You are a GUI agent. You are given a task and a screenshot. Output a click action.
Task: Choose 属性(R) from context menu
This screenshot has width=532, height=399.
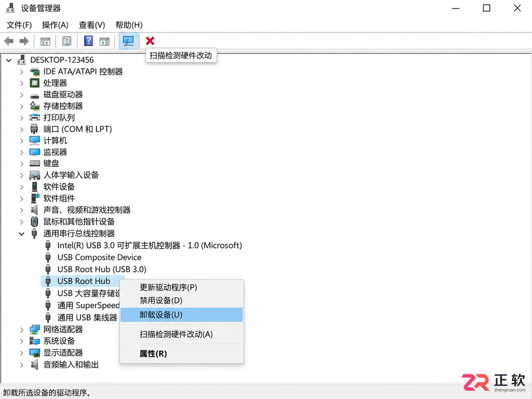[181, 354]
